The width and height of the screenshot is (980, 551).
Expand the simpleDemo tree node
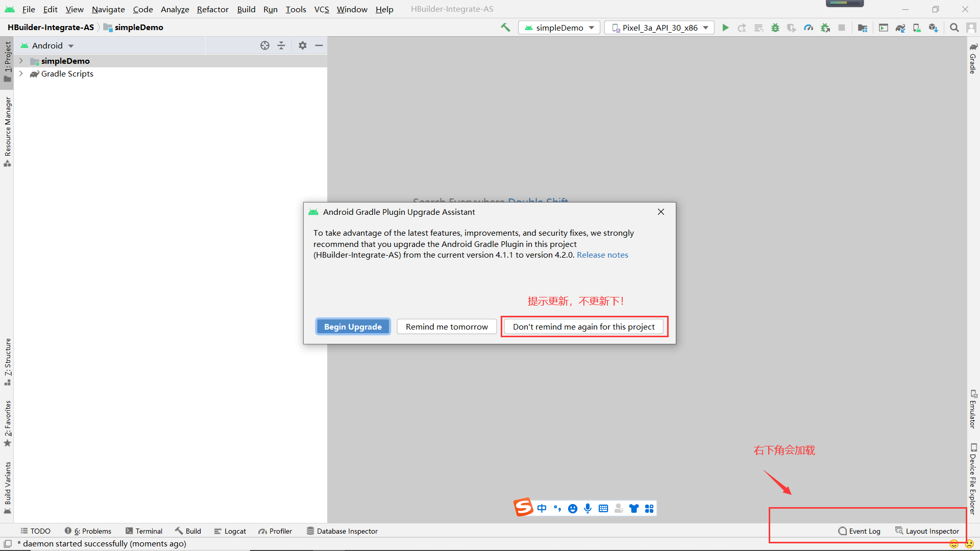click(x=21, y=61)
